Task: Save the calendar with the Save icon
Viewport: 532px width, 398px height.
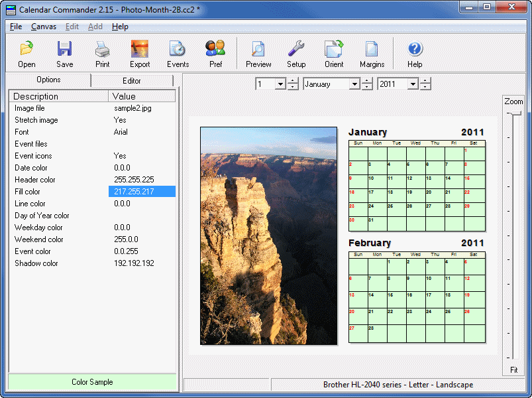Action: 64,53
